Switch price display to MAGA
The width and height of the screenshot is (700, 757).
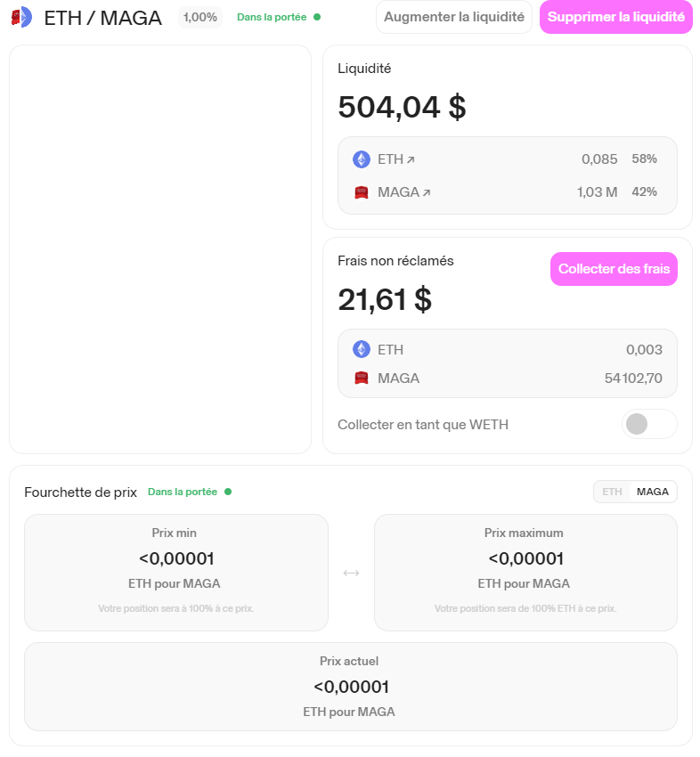click(653, 492)
